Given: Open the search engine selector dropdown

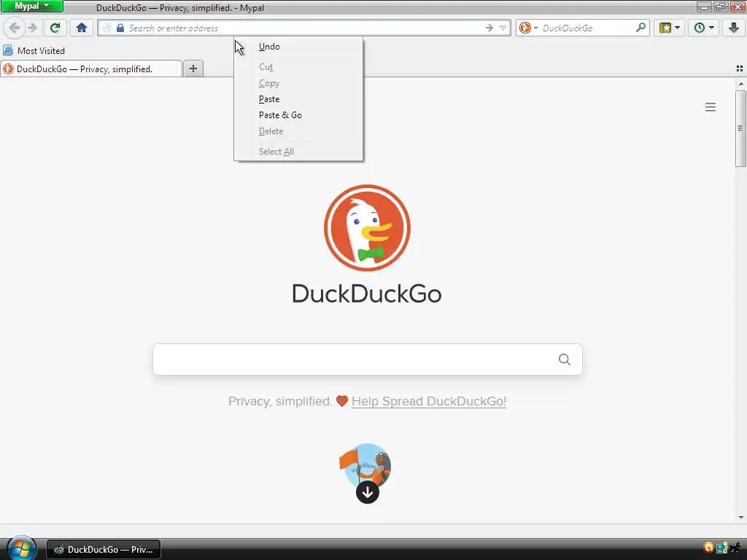Looking at the screenshot, I should pos(528,28).
